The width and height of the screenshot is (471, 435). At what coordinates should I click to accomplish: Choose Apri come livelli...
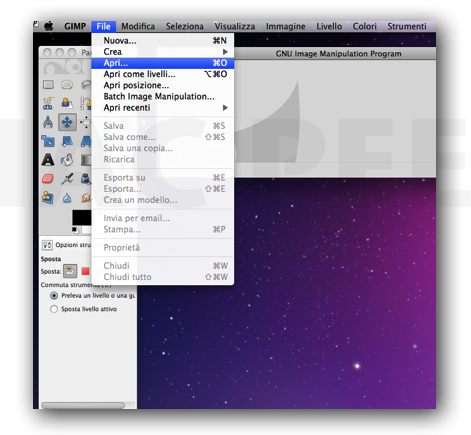pyautogui.click(x=163, y=74)
